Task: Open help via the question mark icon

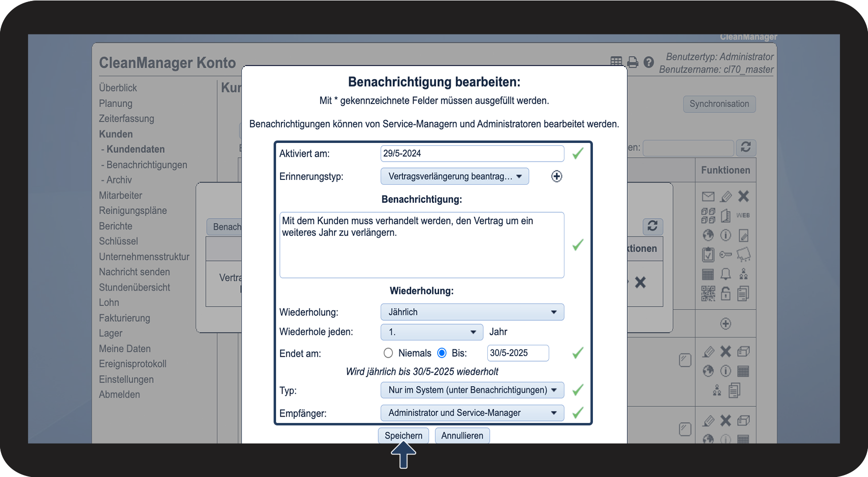Action: [648, 62]
